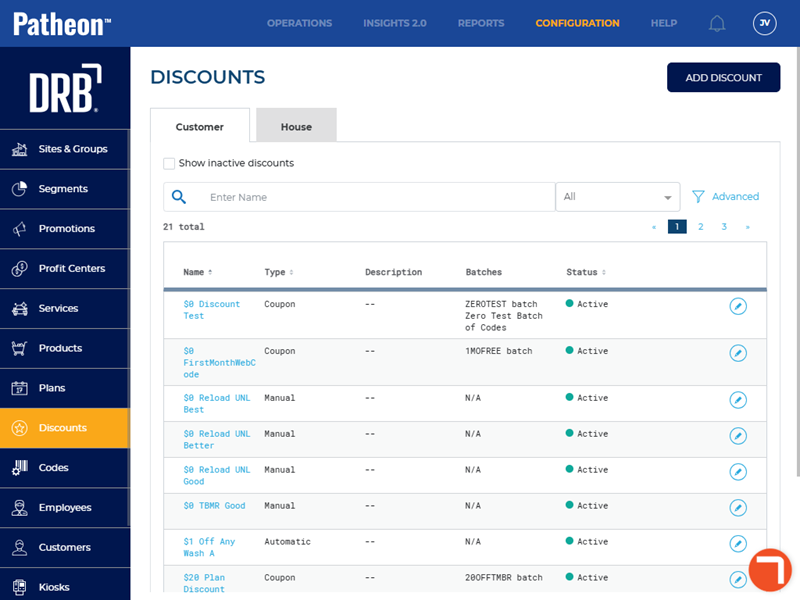Click the Advanced filter funnel icon
Screen dimensions: 800x600
point(698,196)
